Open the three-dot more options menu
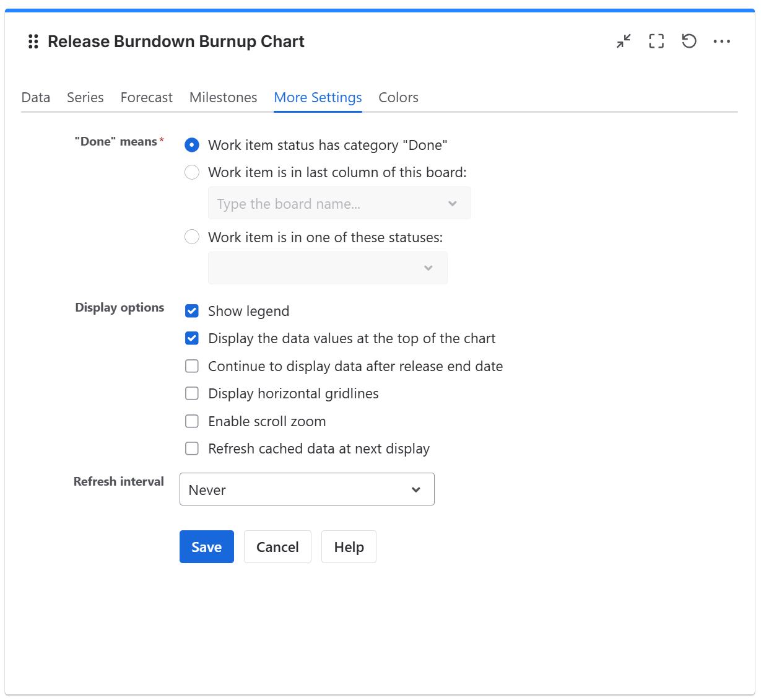The width and height of the screenshot is (761, 700). [x=722, y=42]
